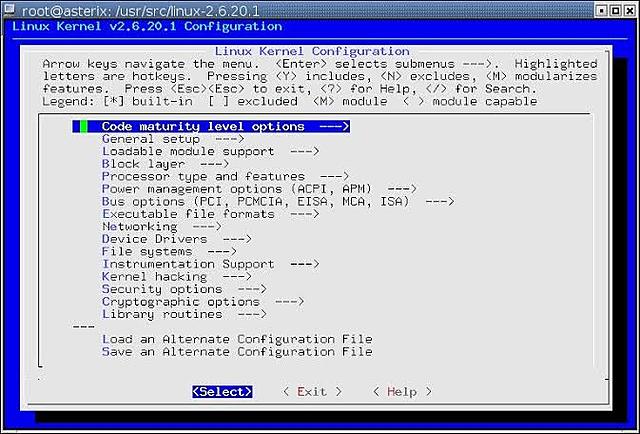The width and height of the screenshot is (640, 434).
Task: Click the Linux Kernel v2.6.20.1 Configuration header
Action: click(147, 27)
